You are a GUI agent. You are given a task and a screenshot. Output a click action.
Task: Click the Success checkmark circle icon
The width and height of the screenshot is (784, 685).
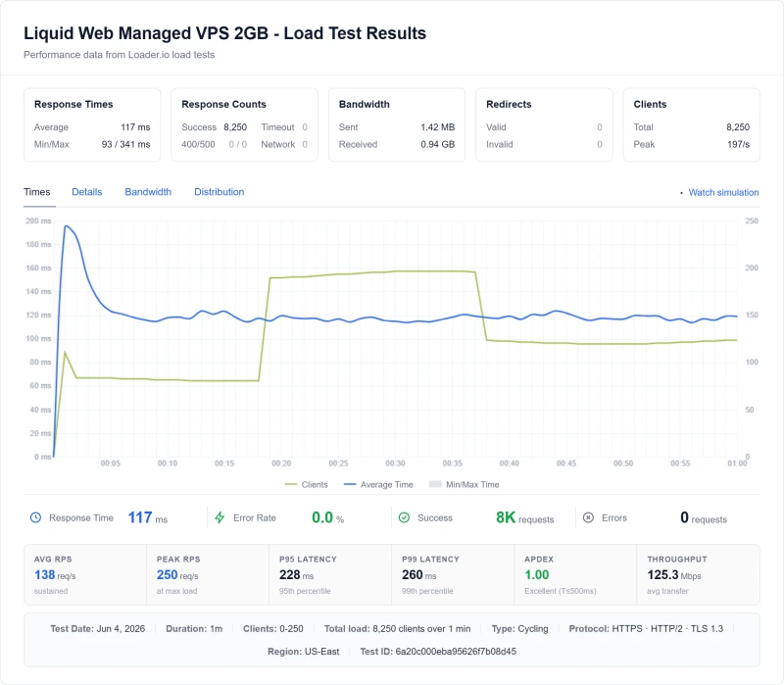[404, 517]
